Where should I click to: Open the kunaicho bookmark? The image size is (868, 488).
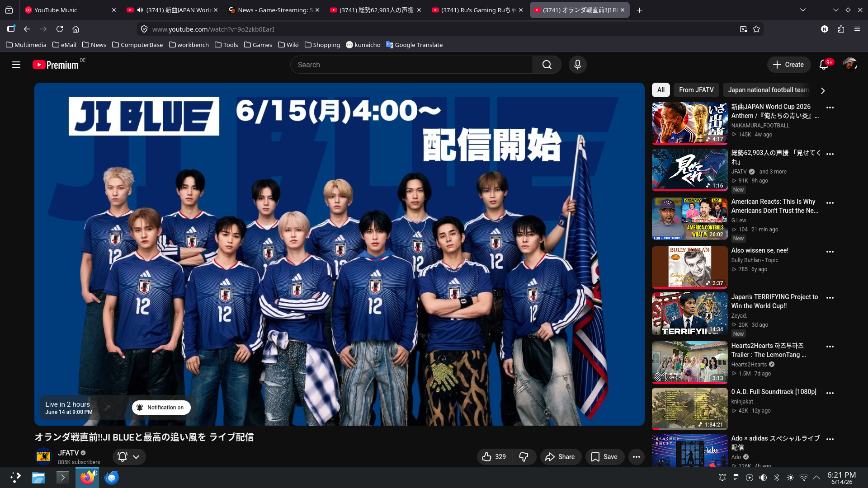point(363,45)
